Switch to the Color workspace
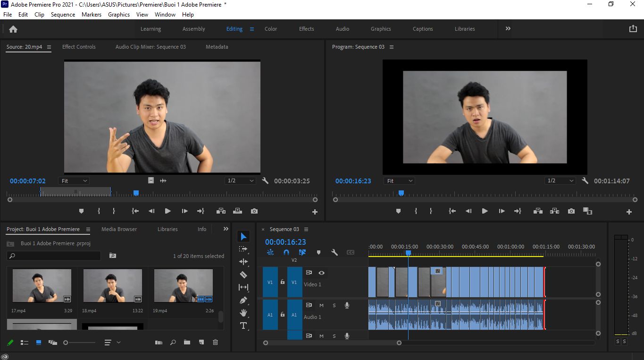The image size is (644, 360). tap(271, 29)
